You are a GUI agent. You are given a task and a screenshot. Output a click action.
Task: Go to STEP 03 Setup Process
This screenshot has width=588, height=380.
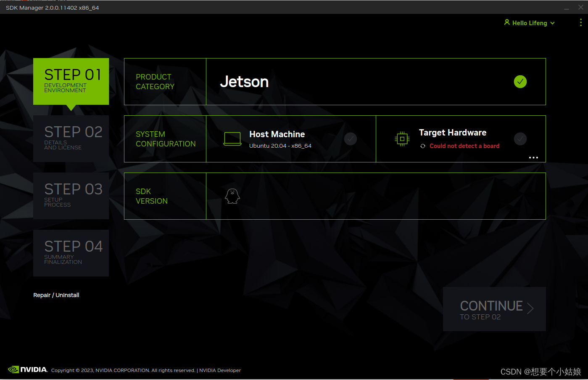pyautogui.click(x=71, y=196)
